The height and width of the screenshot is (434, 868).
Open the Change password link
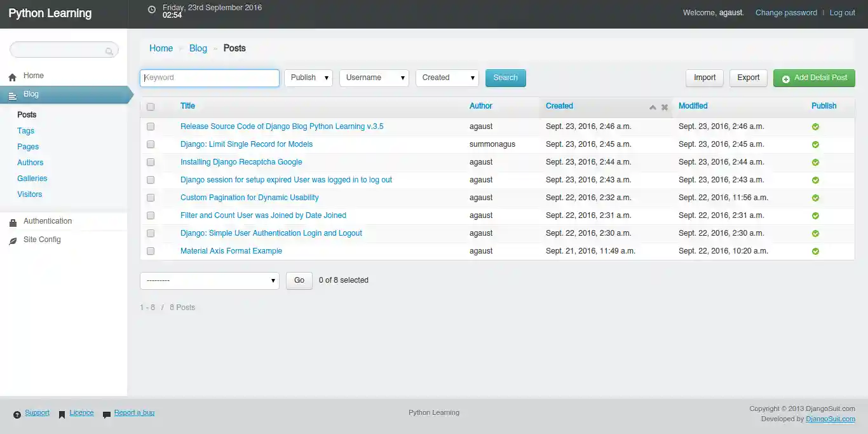pos(786,12)
